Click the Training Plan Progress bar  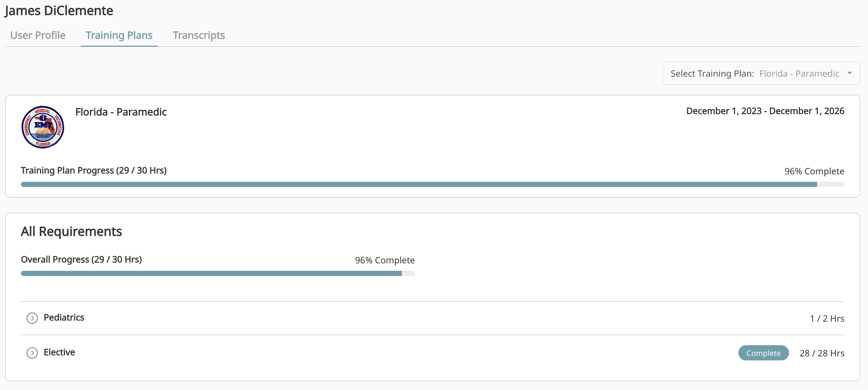[x=433, y=184]
